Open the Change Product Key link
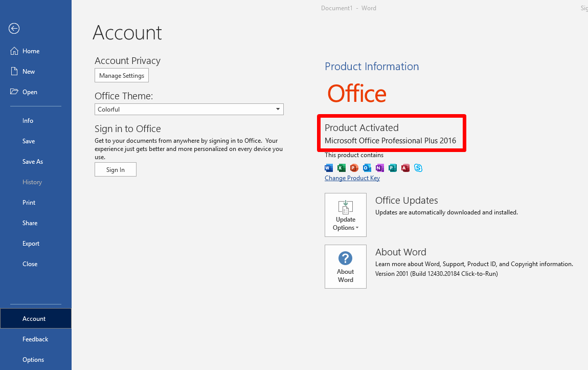This screenshot has width=588, height=370. coord(352,178)
